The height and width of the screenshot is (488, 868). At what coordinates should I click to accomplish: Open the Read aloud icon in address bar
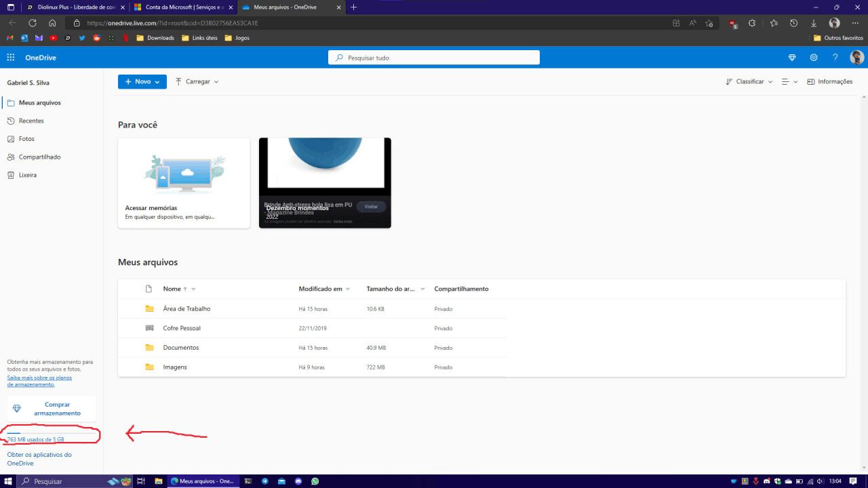click(692, 22)
